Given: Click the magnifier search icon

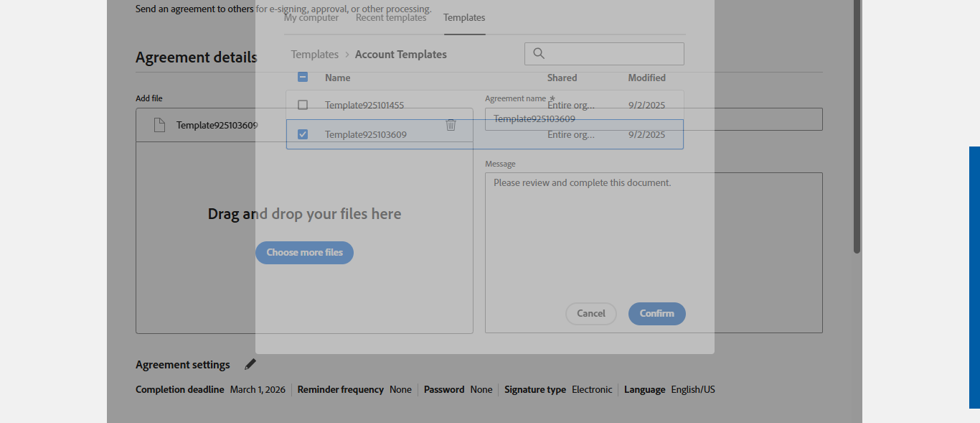Looking at the screenshot, I should click(539, 54).
